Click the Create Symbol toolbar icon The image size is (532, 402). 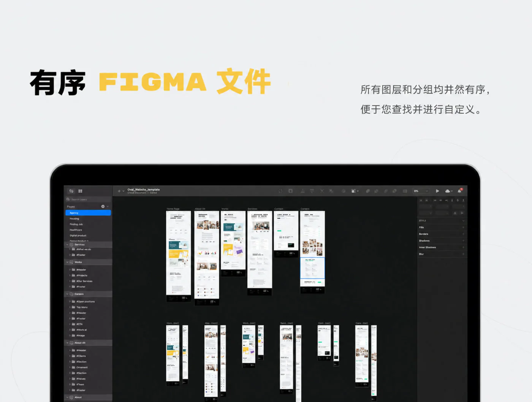pos(280,191)
